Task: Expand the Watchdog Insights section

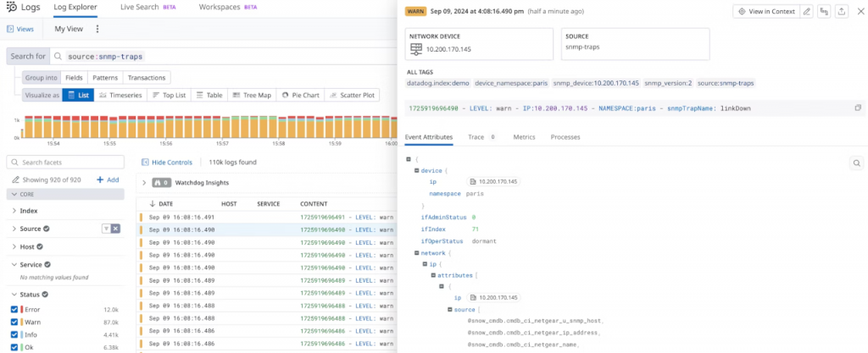Action: coord(144,182)
